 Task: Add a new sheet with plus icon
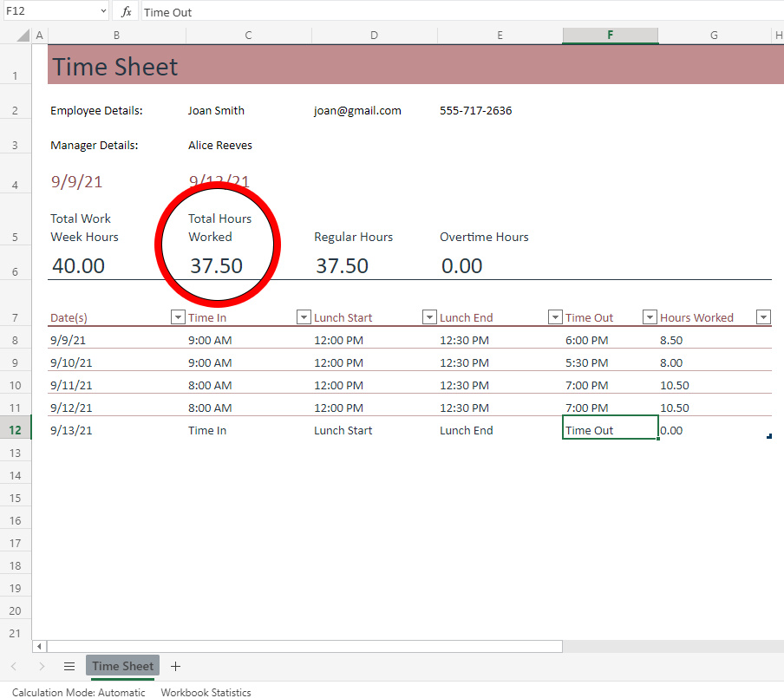[x=175, y=666]
